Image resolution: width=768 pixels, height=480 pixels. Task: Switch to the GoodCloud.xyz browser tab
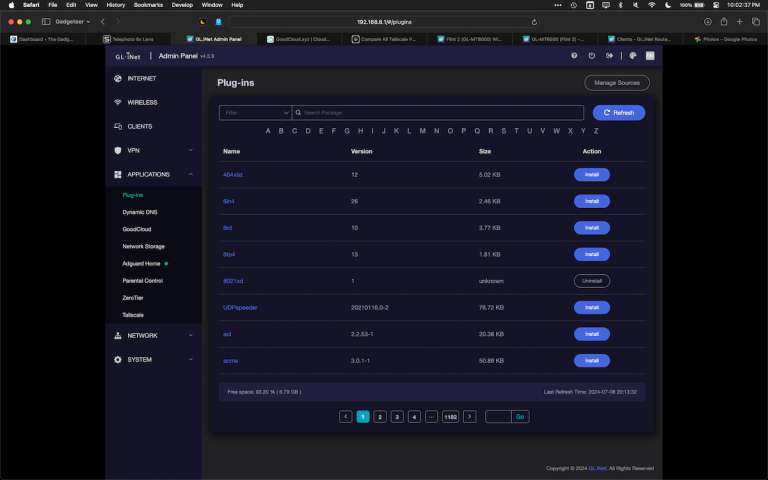click(x=300, y=39)
